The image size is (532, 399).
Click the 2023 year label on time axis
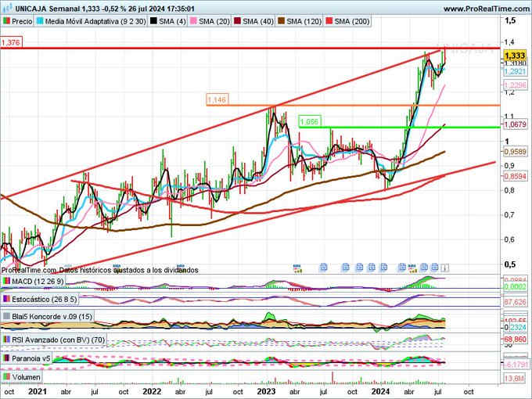(x=266, y=391)
